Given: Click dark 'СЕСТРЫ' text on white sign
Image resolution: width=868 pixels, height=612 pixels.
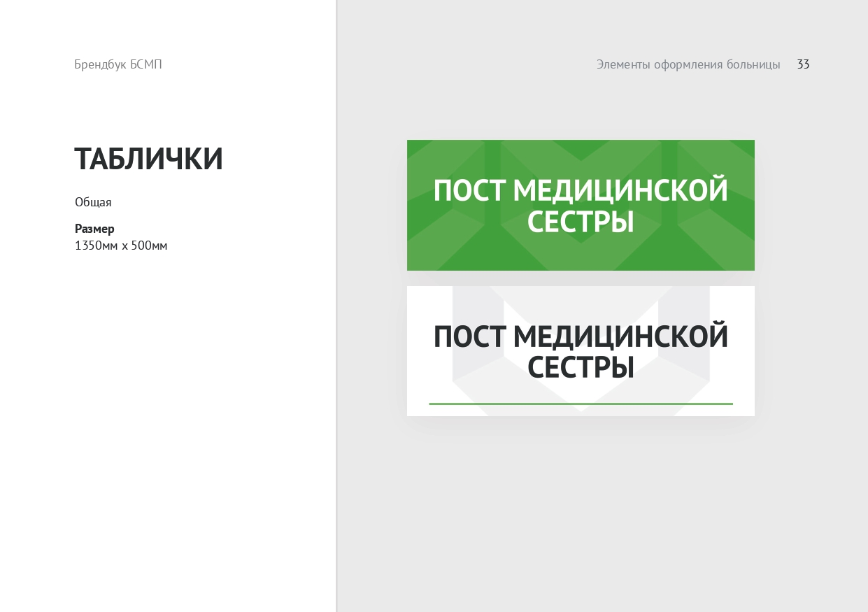Looking at the screenshot, I should (x=581, y=368).
